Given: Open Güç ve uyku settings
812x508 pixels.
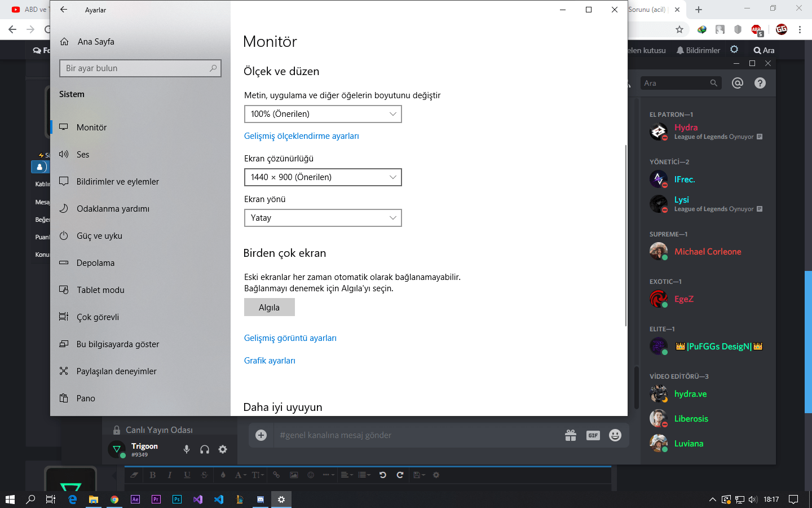Looking at the screenshot, I should (140, 236).
